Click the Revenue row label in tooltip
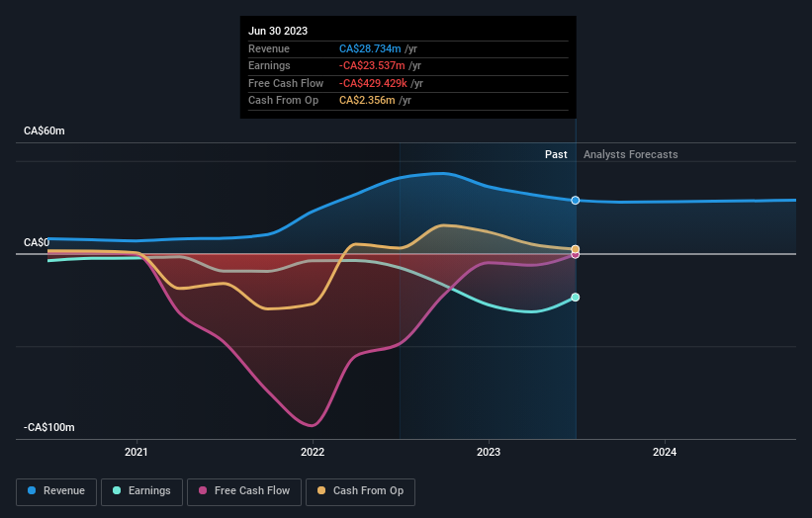812x518 pixels. 269,48
